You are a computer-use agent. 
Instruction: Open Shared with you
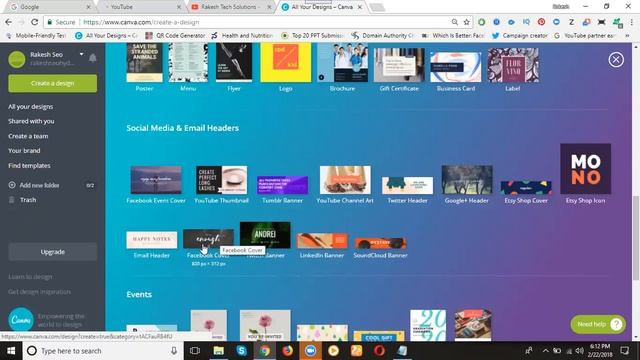click(31, 121)
